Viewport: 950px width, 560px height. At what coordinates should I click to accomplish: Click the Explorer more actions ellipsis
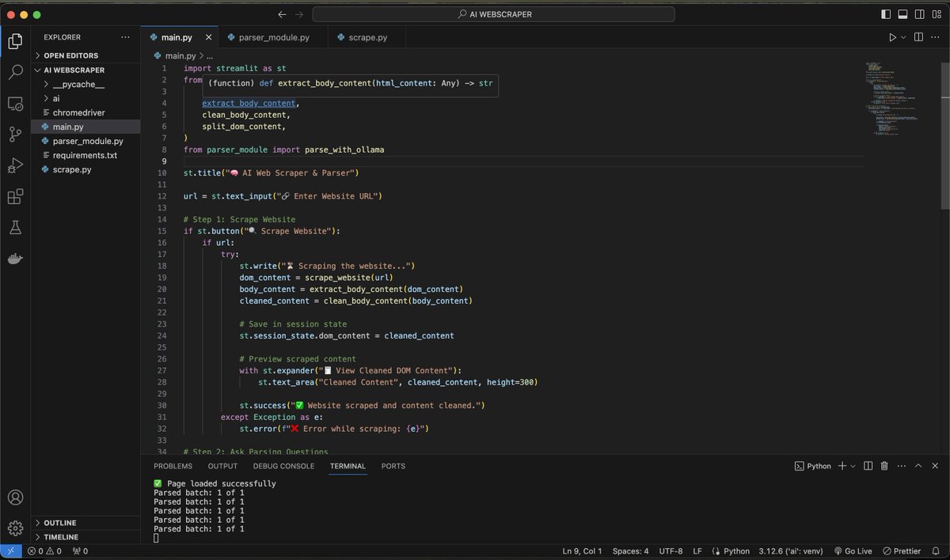point(125,37)
